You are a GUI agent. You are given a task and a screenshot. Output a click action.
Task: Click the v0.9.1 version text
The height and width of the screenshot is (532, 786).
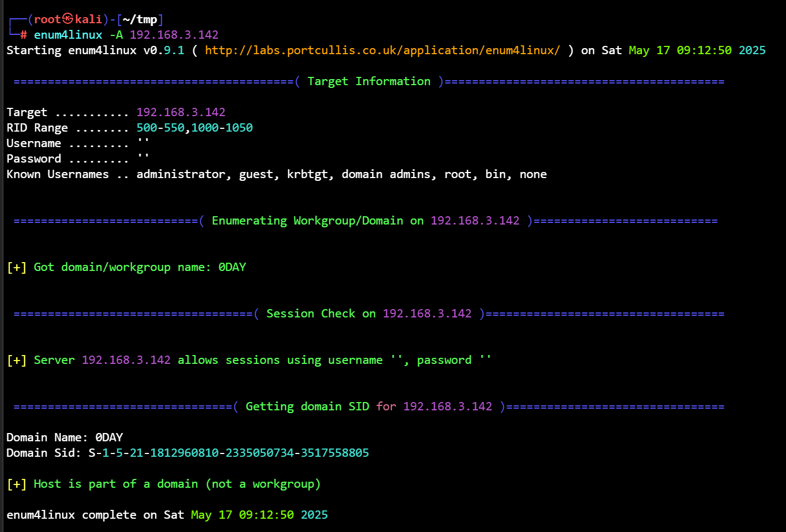click(163, 50)
